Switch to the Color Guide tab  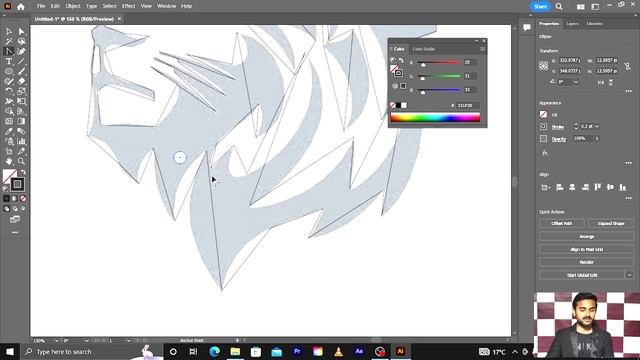pyautogui.click(x=423, y=49)
